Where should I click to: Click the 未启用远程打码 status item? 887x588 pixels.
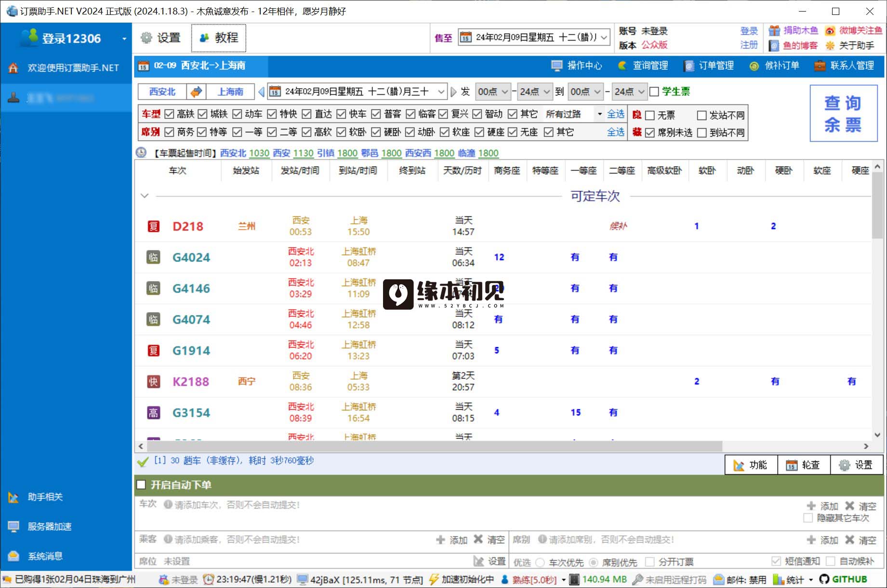(669, 579)
